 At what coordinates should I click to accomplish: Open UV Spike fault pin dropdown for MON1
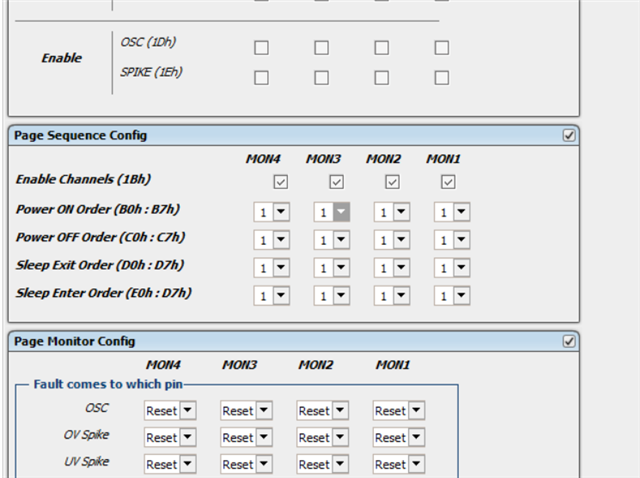tap(399, 464)
